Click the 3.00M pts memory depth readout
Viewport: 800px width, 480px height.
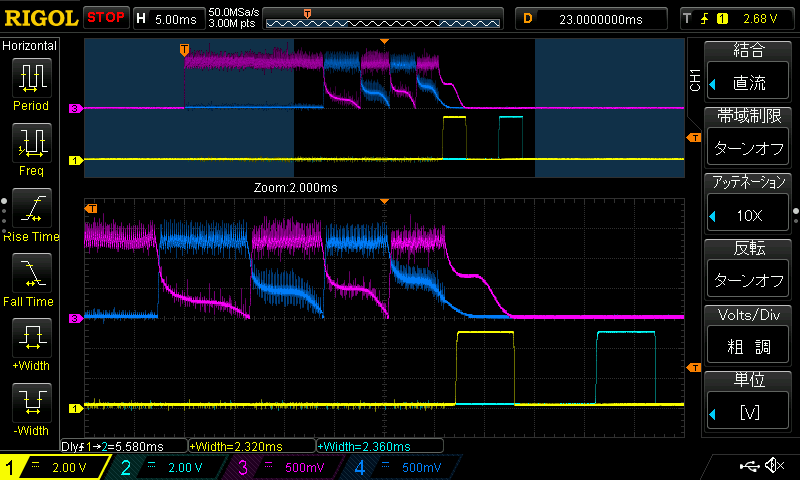[x=232, y=23]
